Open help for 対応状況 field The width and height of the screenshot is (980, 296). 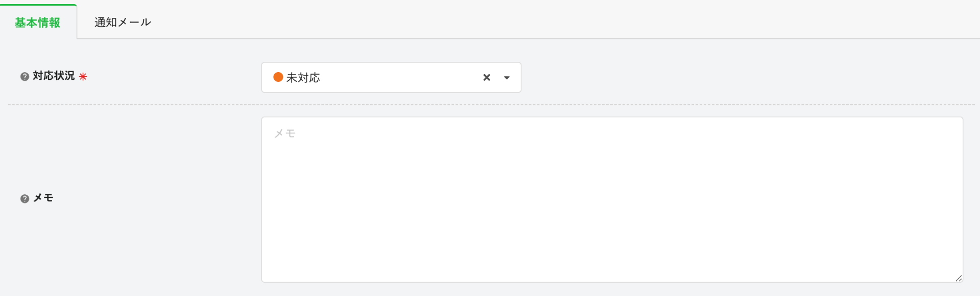(x=25, y=77)
